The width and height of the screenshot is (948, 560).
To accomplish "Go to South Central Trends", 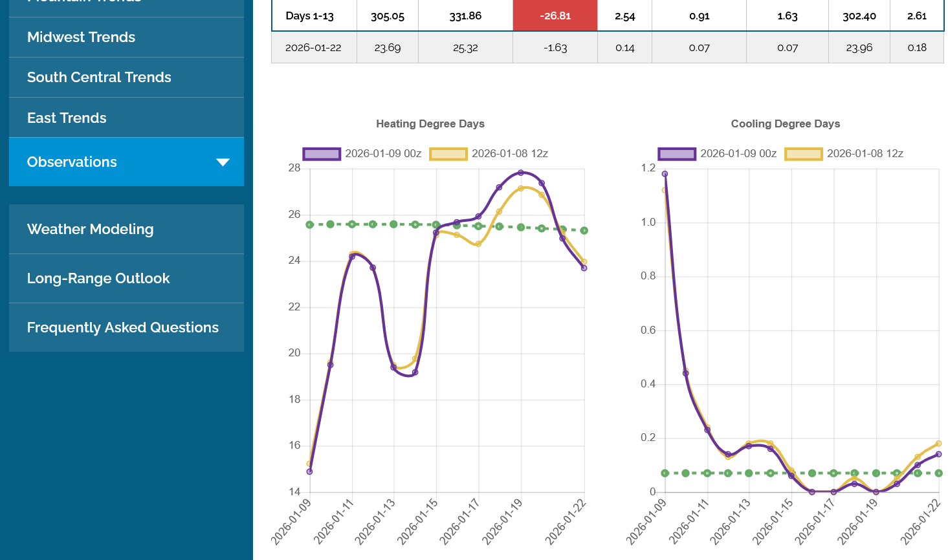I will tap(99, 78).
